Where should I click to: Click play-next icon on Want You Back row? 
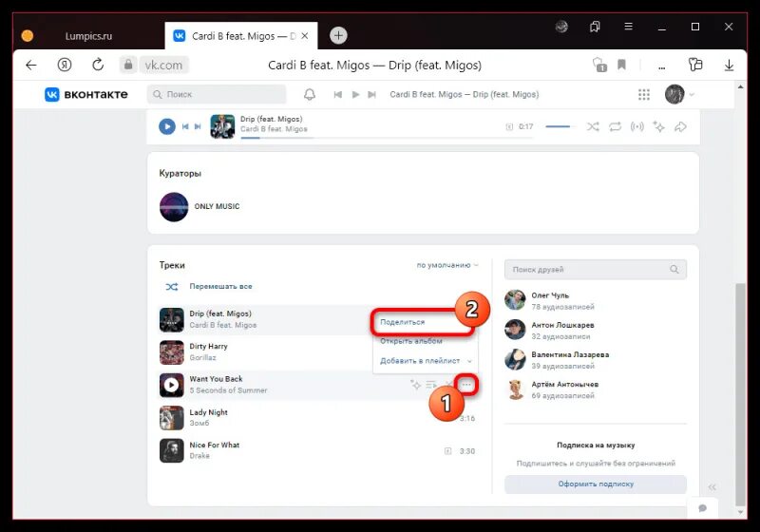431,385
